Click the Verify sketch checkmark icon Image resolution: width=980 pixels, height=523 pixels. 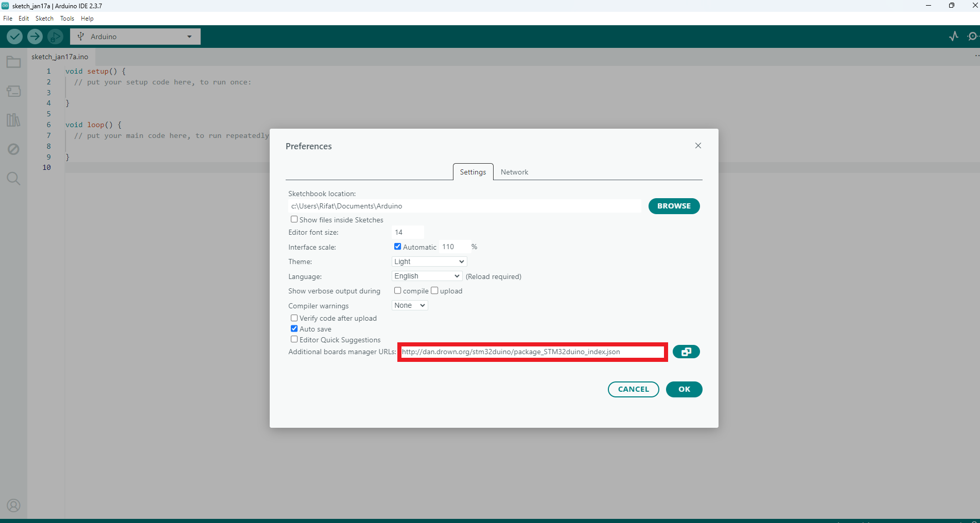pos(14,37)
